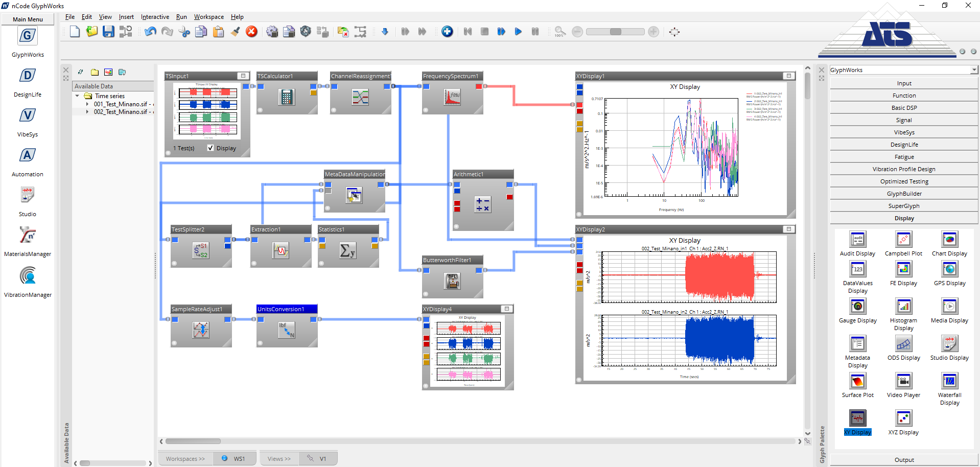Select the ButterworthFilter1 glyph icon

[x=452, y=281]
